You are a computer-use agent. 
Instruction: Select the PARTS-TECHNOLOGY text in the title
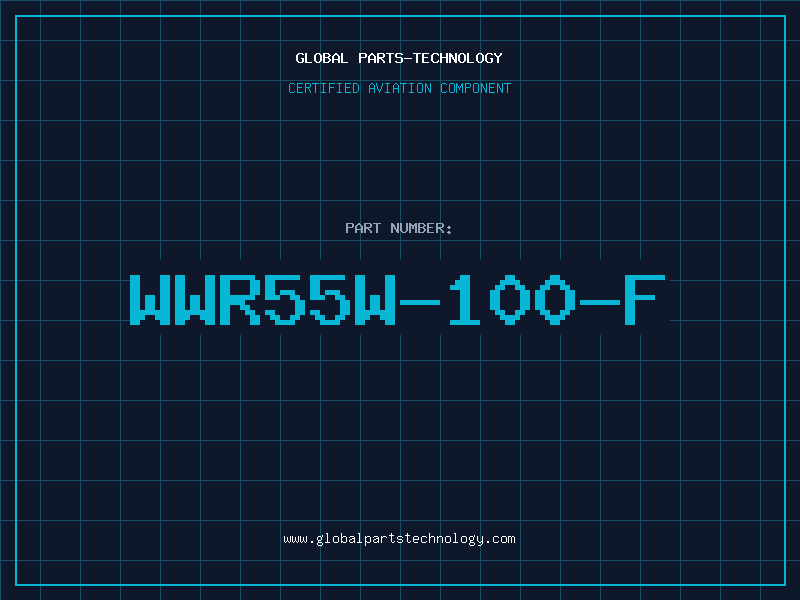pyautogui.click(x=431, y=58)
